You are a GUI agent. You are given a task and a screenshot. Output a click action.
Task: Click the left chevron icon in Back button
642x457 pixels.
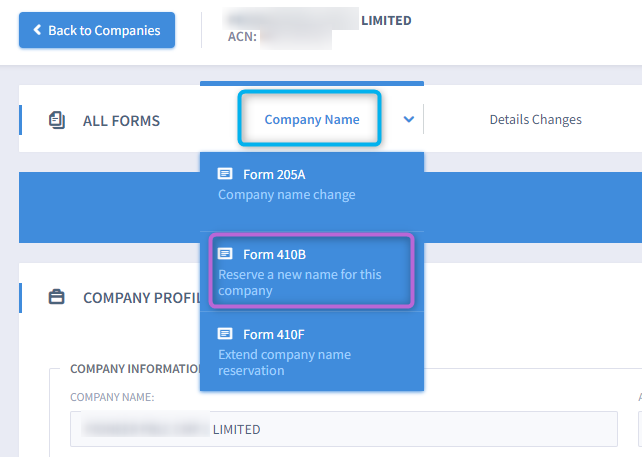(37, 30)
